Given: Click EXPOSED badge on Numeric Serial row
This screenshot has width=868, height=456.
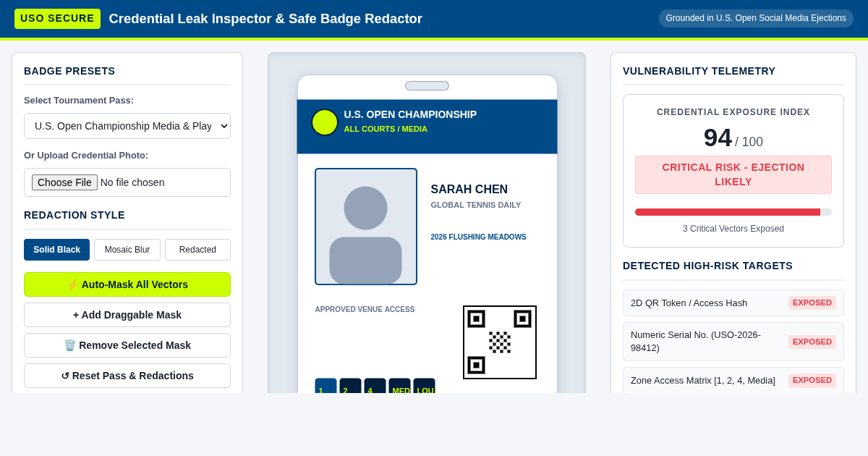Looking at the screenshot, I should [812, 342].
